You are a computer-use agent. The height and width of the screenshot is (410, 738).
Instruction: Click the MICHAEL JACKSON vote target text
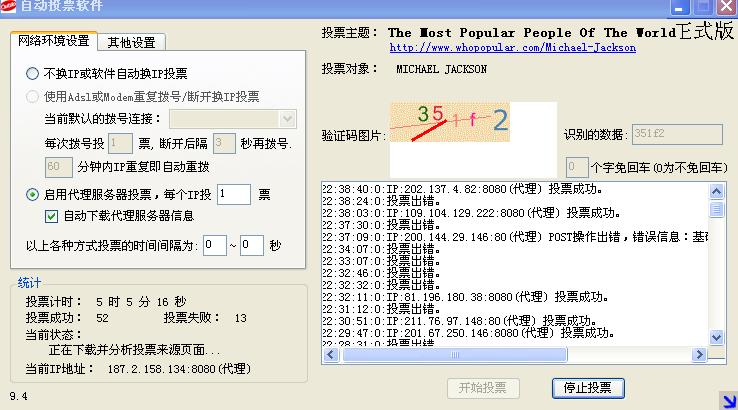[x=441, y=69]
